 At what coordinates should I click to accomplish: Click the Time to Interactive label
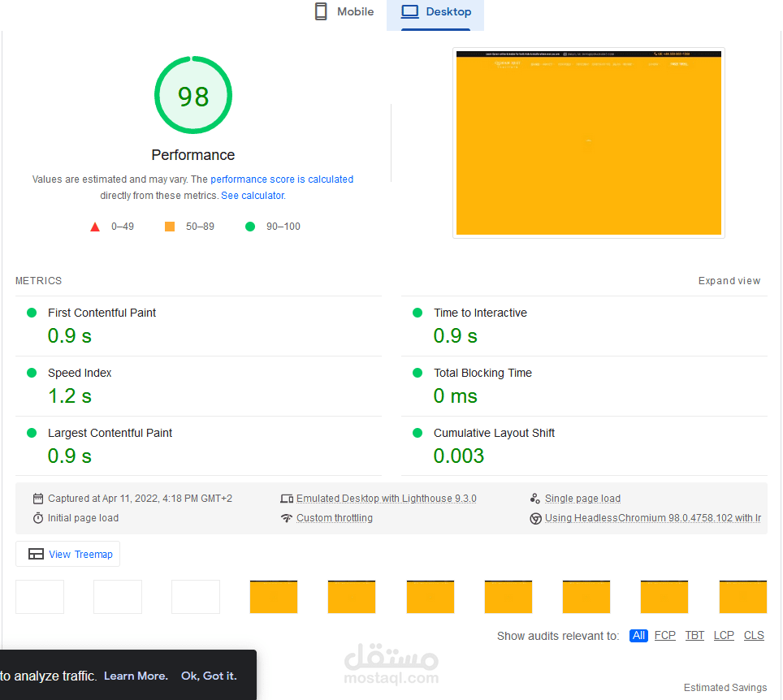(x=480, y=313)
